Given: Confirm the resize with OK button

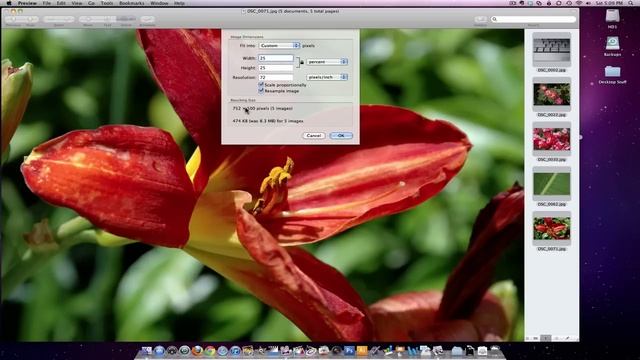Looking at the screenshot, I should tap(341, 136).
